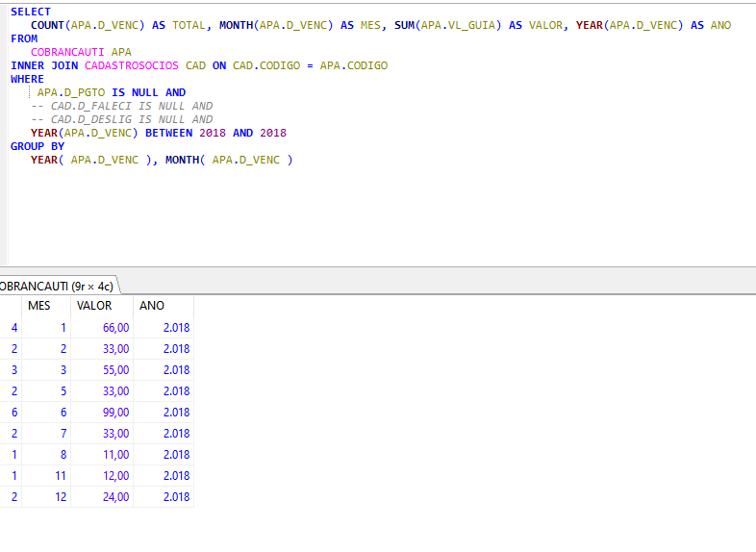Select the COBRANCAUTI result tab

(56, 286)
